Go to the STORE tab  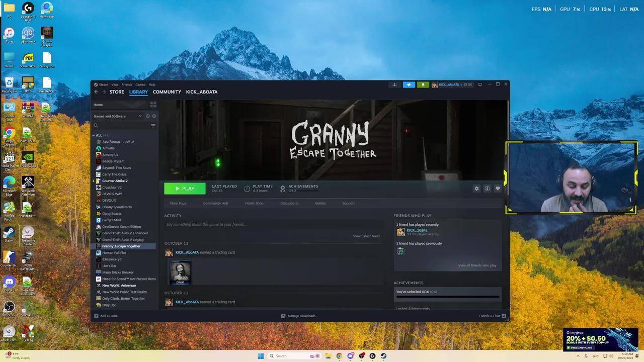[x=117, y=92]
